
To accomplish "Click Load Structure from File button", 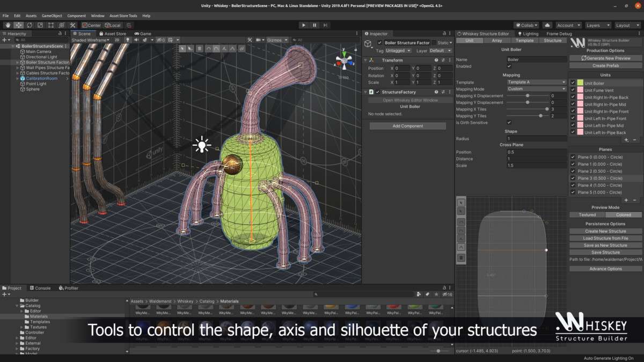I will click(605, 238).
